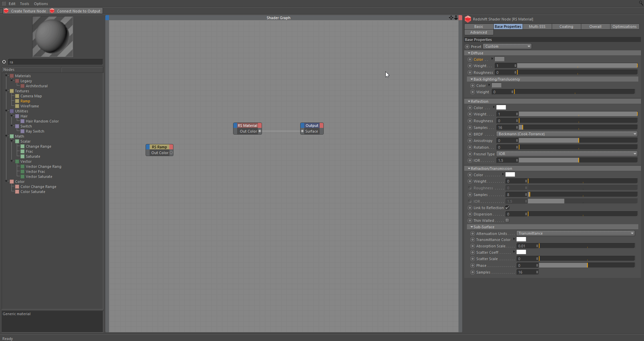Click the RS Material node title
The height and width of the screenshot is (341, 644).
[x=248, y=126]
